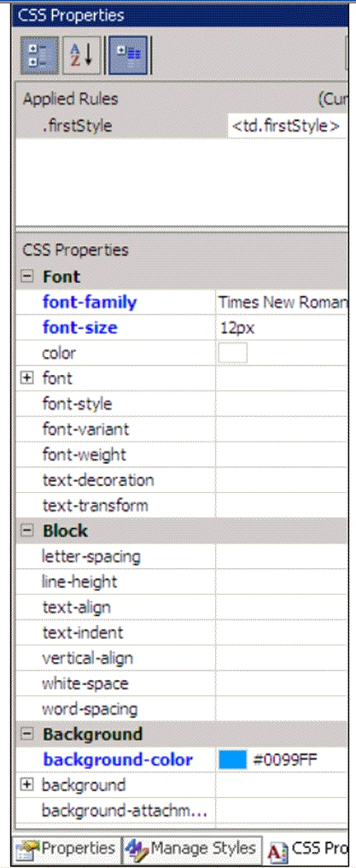Collapse the Block category
Screen dimensions: 356x868
pos(26,531)
